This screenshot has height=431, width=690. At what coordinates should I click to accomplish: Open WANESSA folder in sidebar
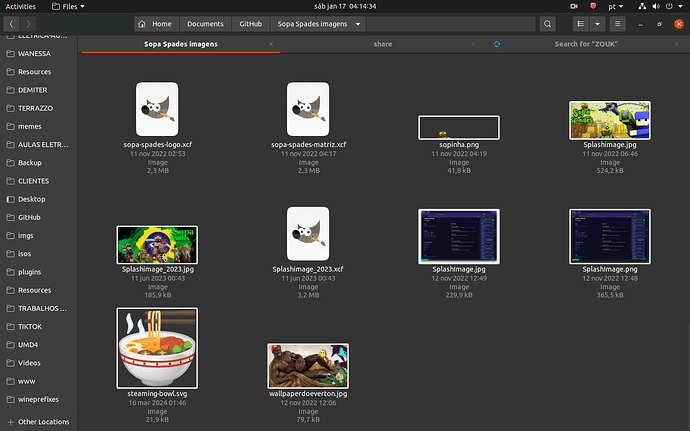pyautogui.click(x=39, y=54)
